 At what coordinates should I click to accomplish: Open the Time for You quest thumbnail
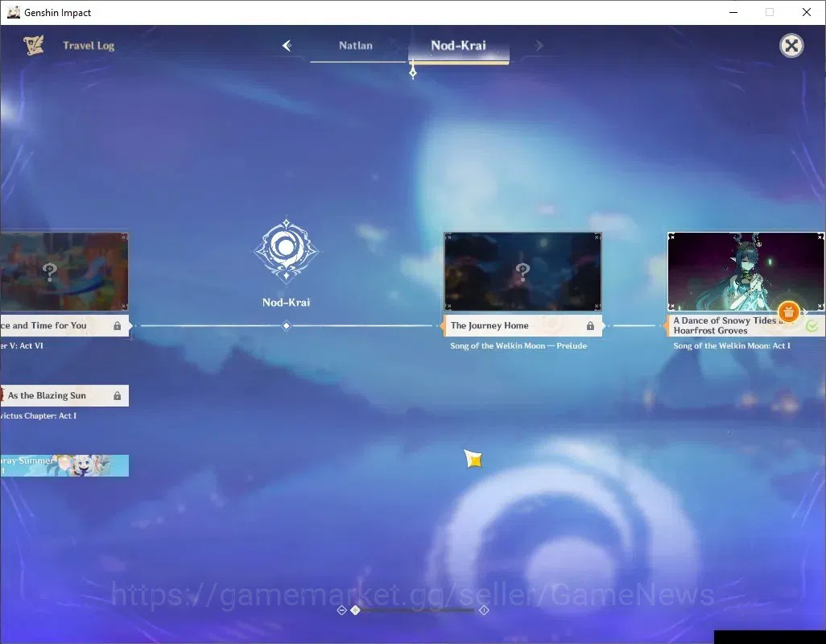click(64, 272)
